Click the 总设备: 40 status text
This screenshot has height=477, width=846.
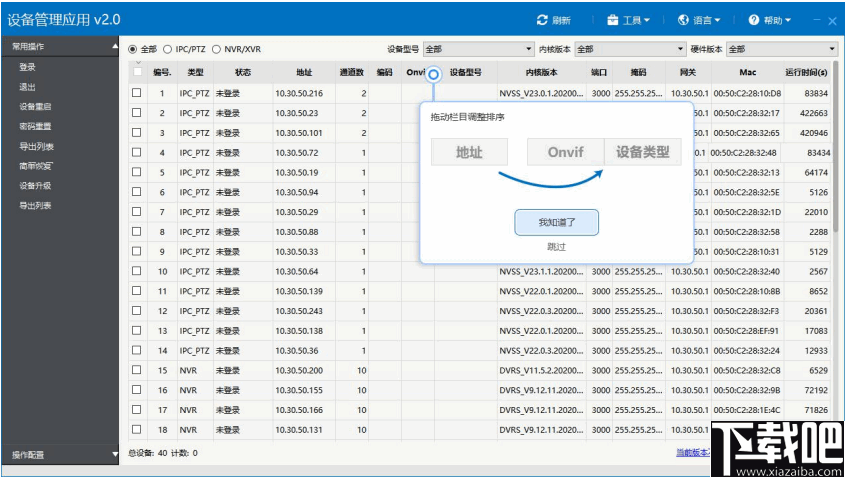[148, 453]
